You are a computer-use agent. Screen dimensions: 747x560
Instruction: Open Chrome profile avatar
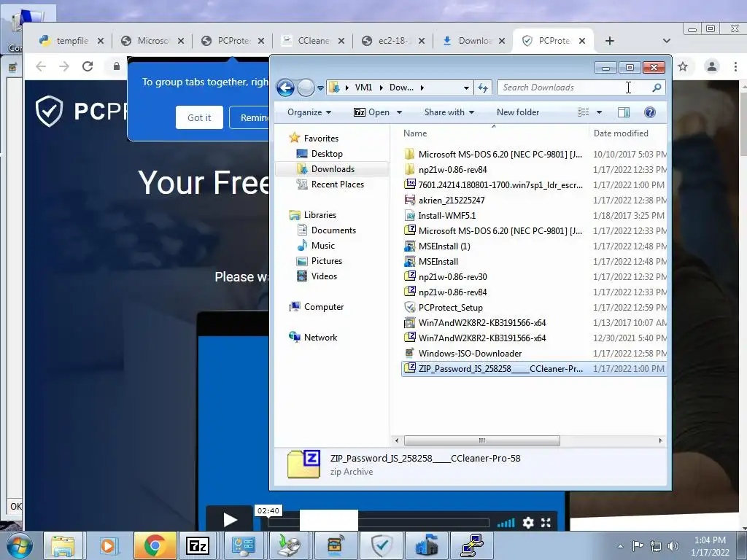712,66
